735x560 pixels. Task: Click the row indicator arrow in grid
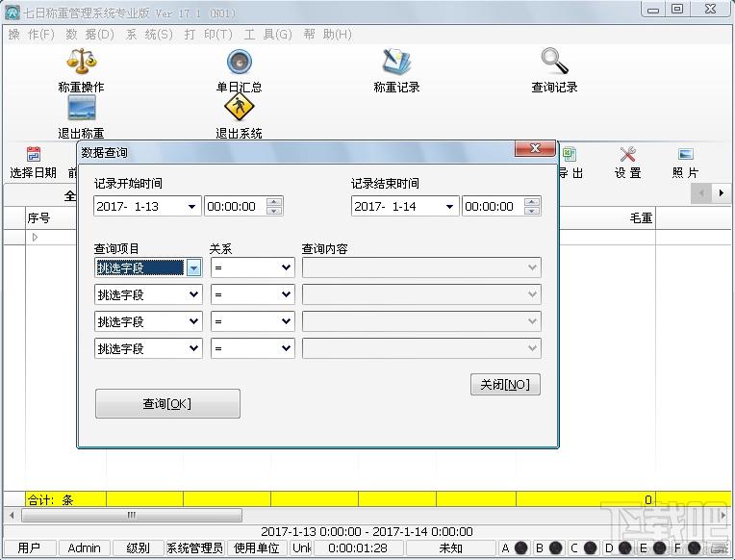tap(35, 238)
